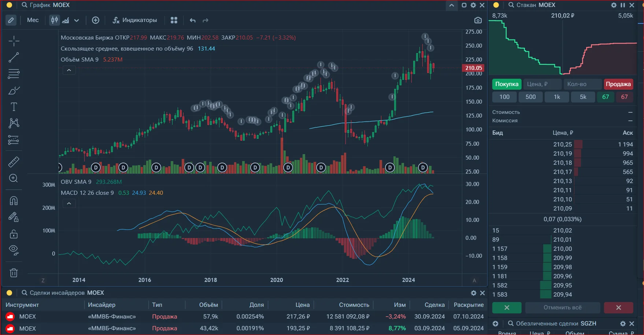Toggle lock all drawings padlock

tap(14, 234)
